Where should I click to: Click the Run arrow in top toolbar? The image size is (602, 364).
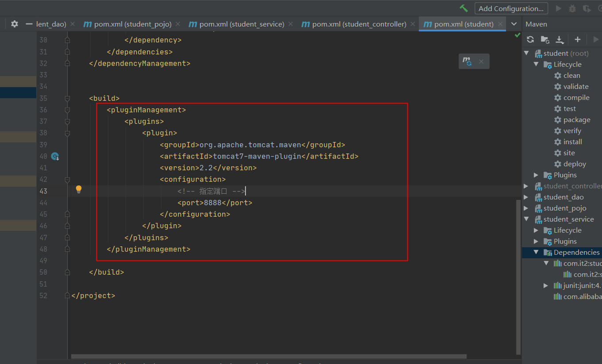(x=559, y=8)
